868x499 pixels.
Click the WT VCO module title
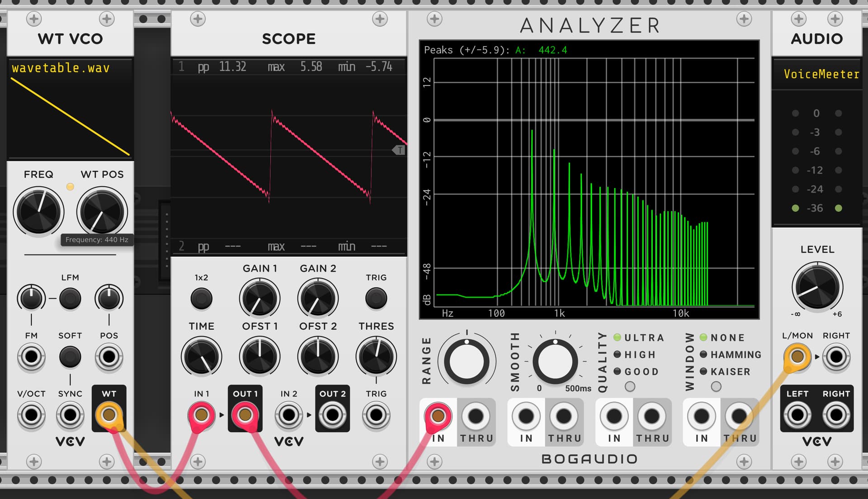(70, 38)
